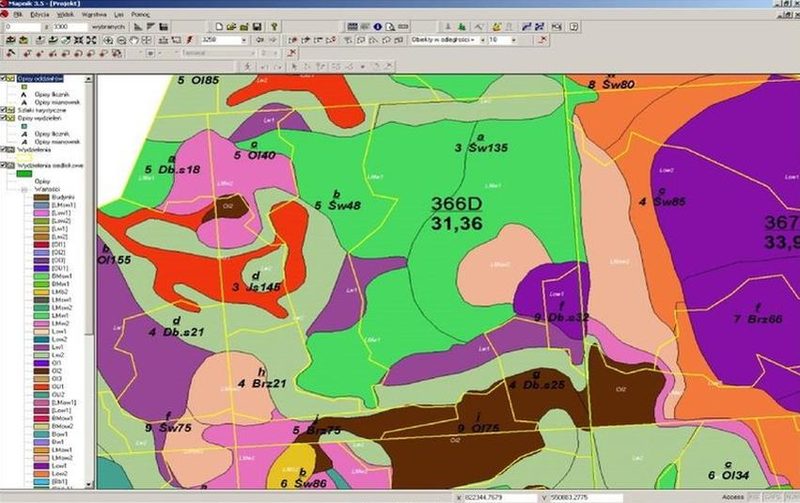The image size is (800, 503).
Task: Create a new project with blank page icon
Action: (x=219, y=27)
